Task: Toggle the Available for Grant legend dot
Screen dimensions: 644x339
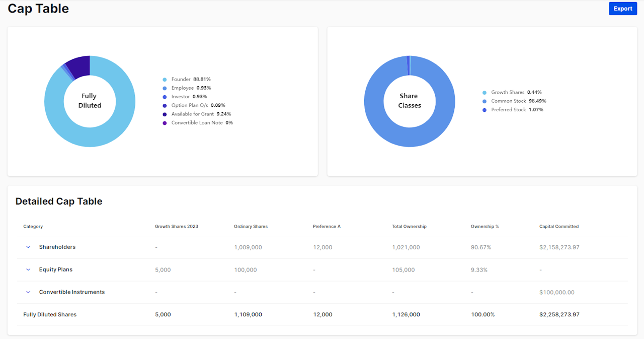Action: (x=165, y=114)
